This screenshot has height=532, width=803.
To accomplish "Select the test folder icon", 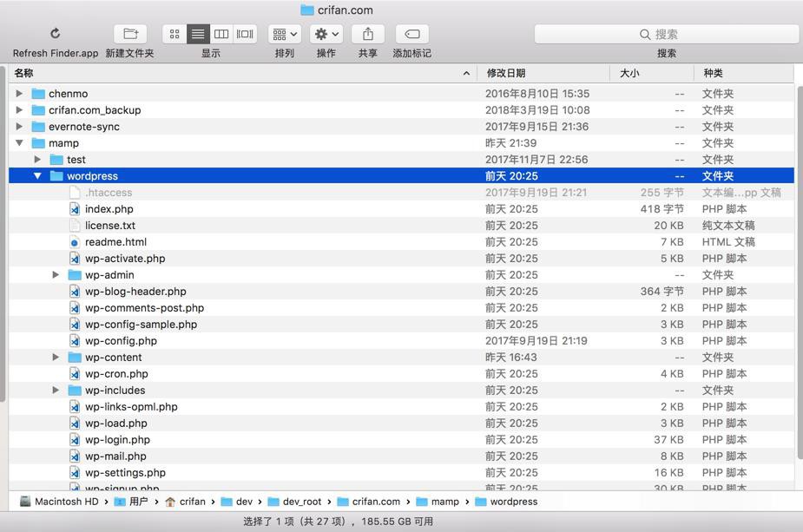I will click(x=56, y=160).
